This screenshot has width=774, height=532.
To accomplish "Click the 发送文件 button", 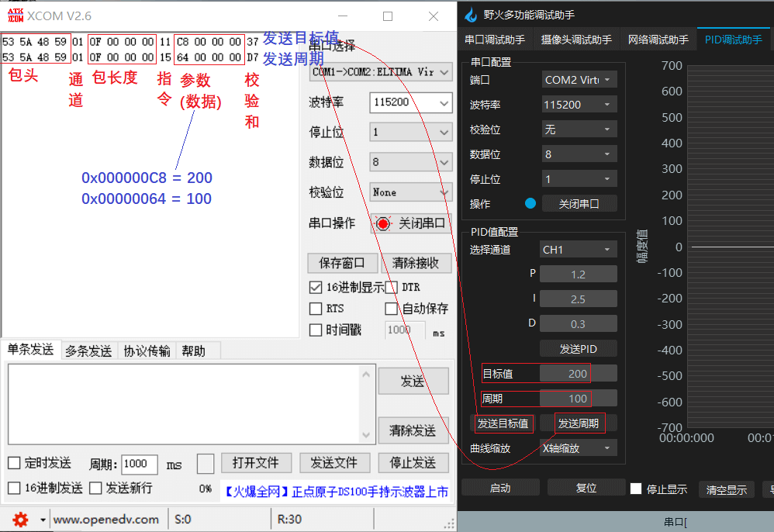I will (x=334, y=463).
